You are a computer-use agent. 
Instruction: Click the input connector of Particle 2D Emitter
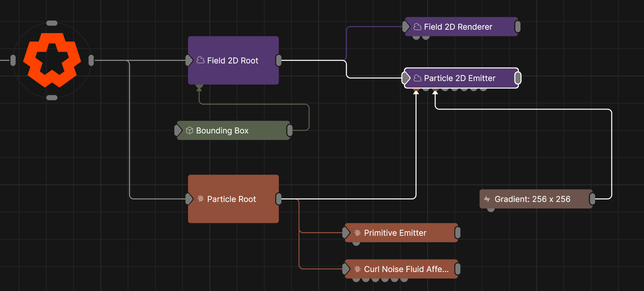pos(406,78)
